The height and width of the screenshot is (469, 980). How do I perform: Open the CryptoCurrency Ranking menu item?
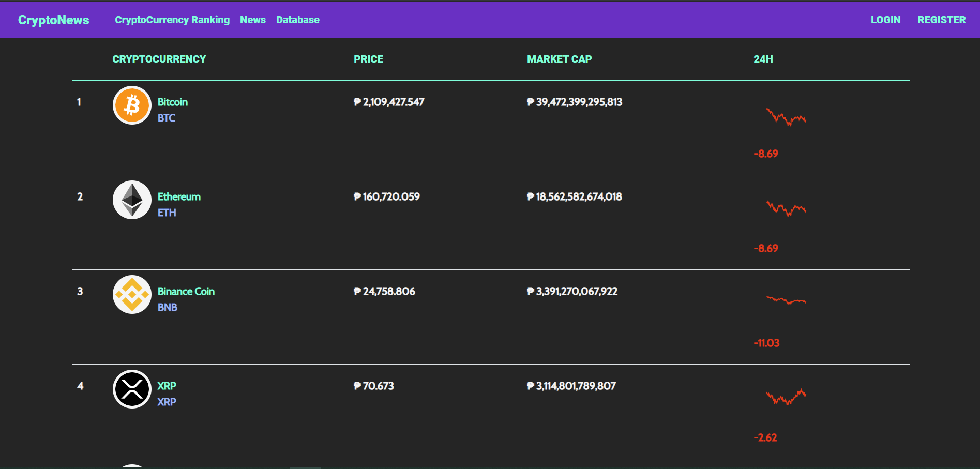(172, 20)
